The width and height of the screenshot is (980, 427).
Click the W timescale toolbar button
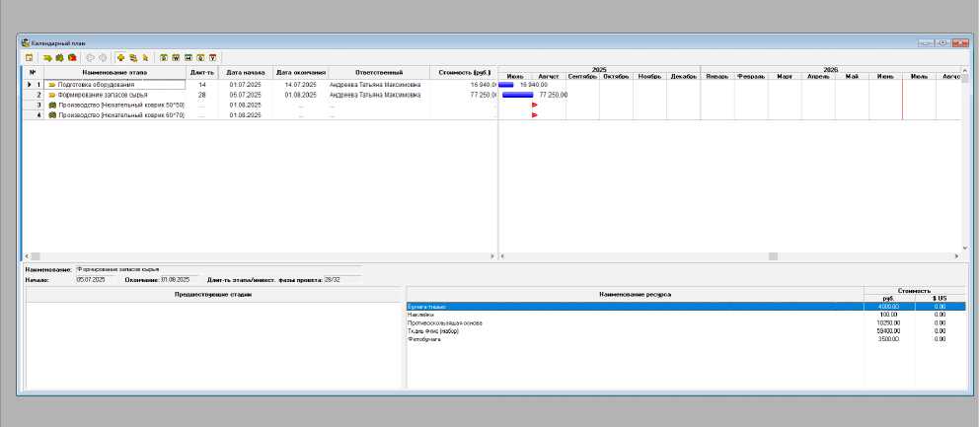click(x=176, y=57)
